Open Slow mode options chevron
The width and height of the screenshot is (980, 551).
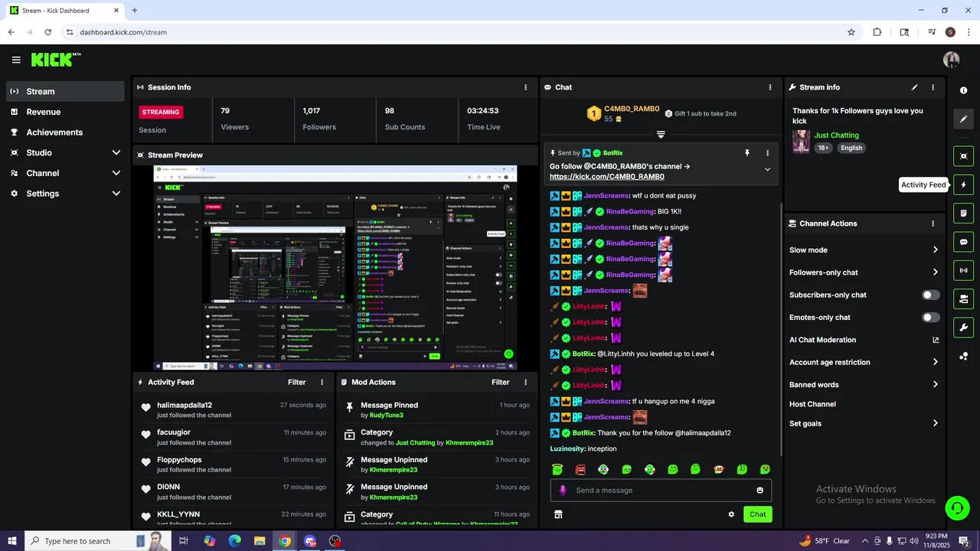[x=936, y=249]
